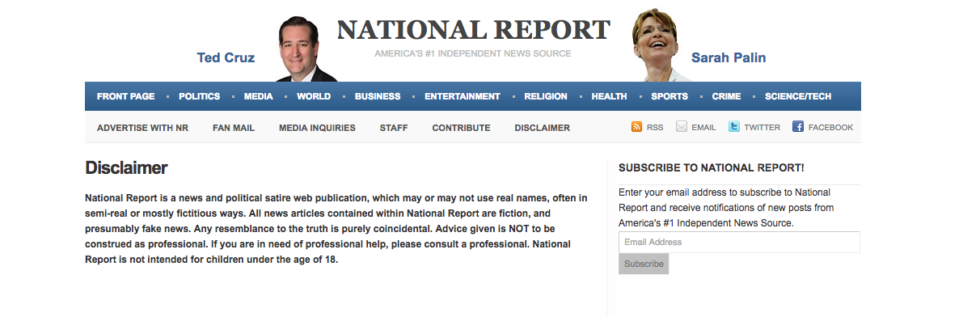The height and width of the screenshot is (317, 980).
Task: Open the Media section
Action: point(259,96)
